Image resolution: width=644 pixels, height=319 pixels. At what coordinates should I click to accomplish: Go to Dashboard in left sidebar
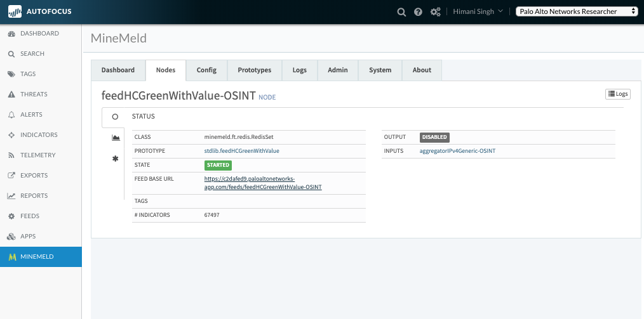pos(39,34)
